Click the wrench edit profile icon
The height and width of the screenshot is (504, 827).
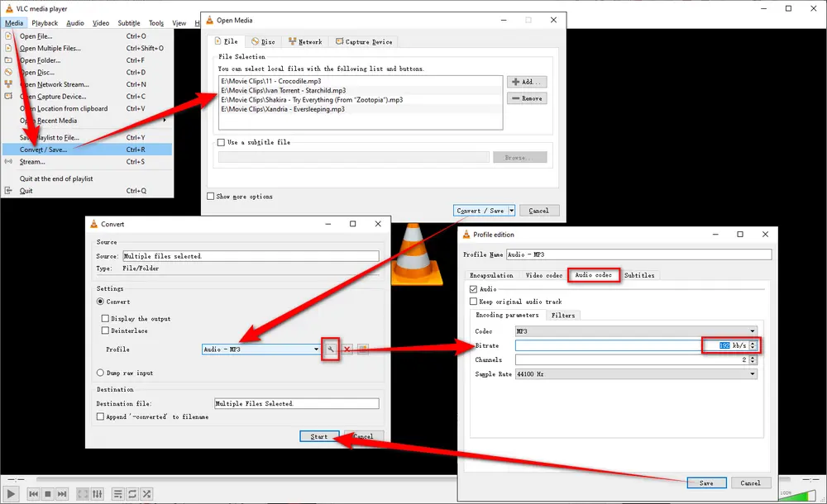coord(332,349)
